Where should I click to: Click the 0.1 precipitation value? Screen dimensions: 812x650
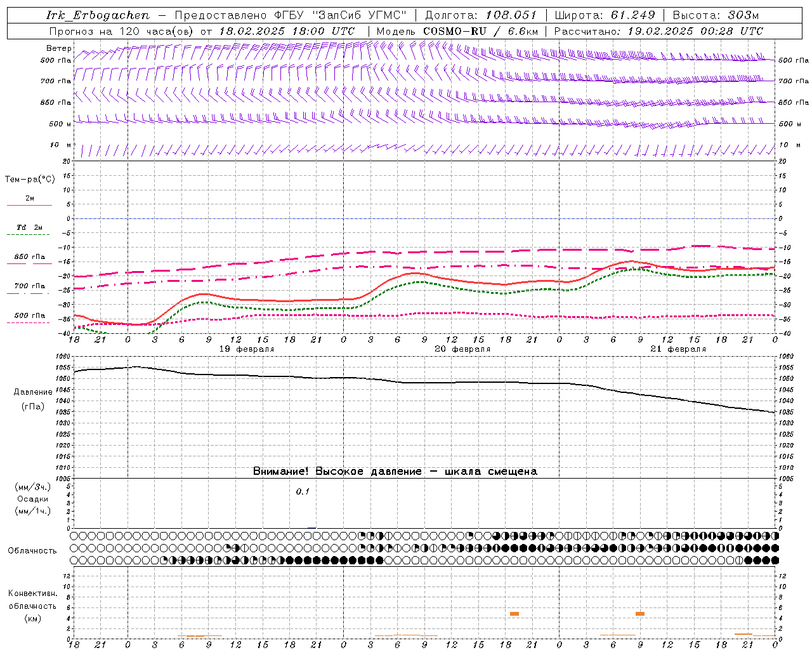click(303, 491)
